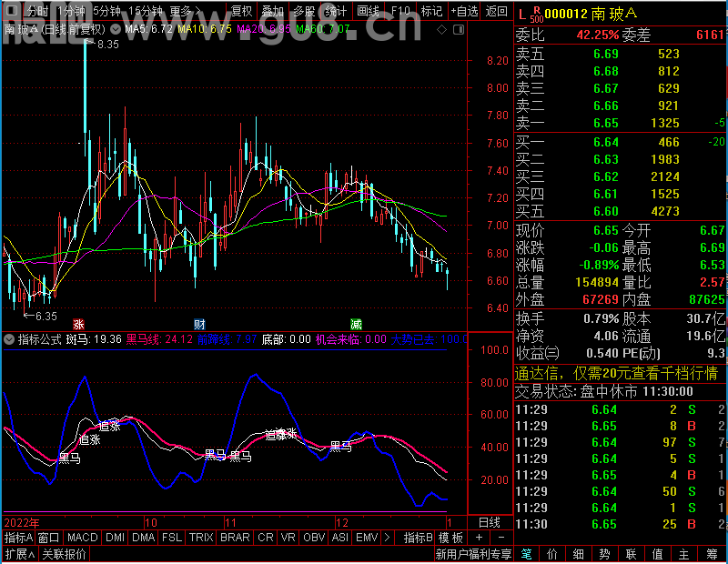728x564 pixels.
Task: Click the 新用户福利专享 promotion link
Action: (473, 554)
